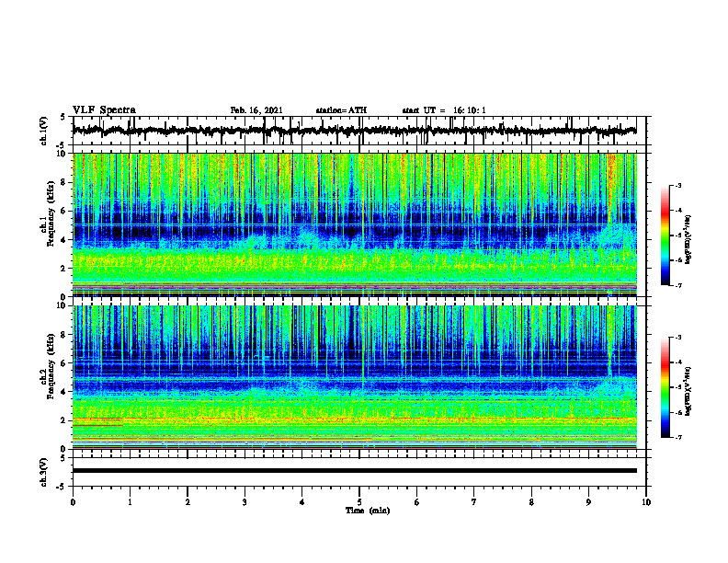Select the "start UT = 16:10:1" text

click(x=444, y=110)
